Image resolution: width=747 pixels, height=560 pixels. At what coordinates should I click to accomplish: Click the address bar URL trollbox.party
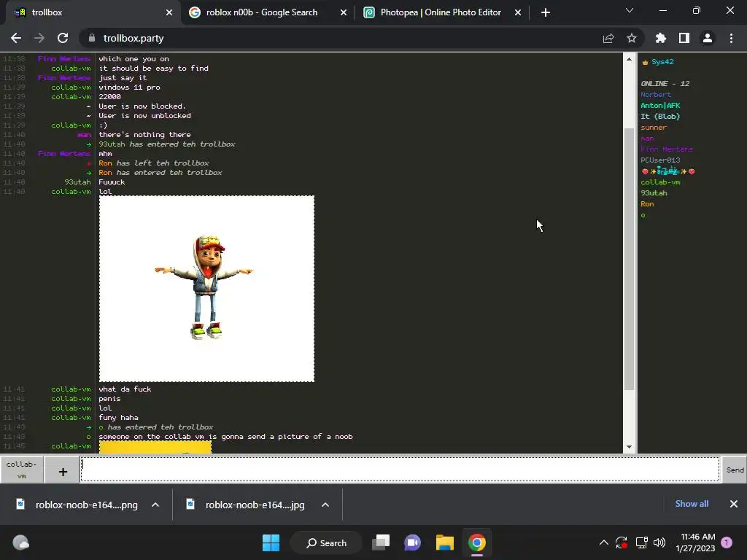click(x=133, y=38)
